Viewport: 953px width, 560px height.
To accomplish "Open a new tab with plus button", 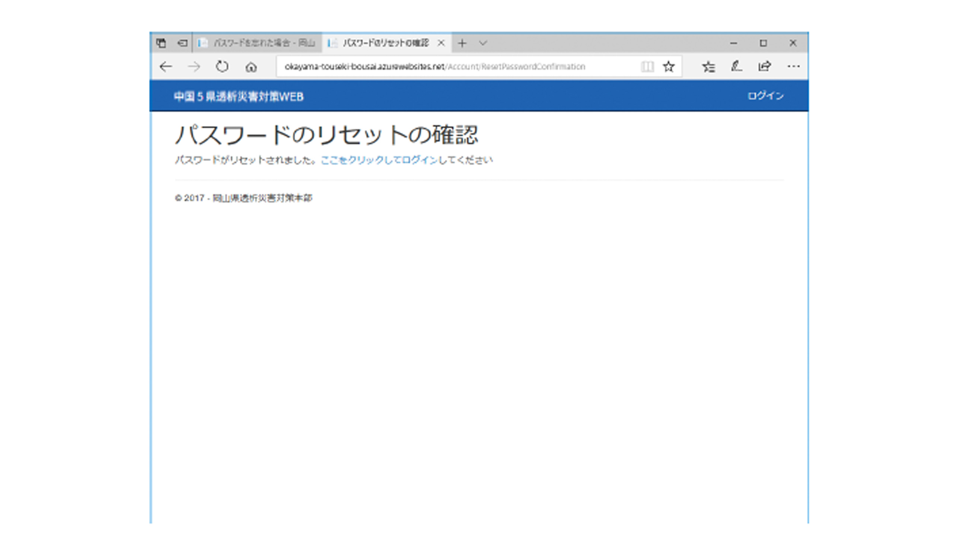I will tap(462, 43).
